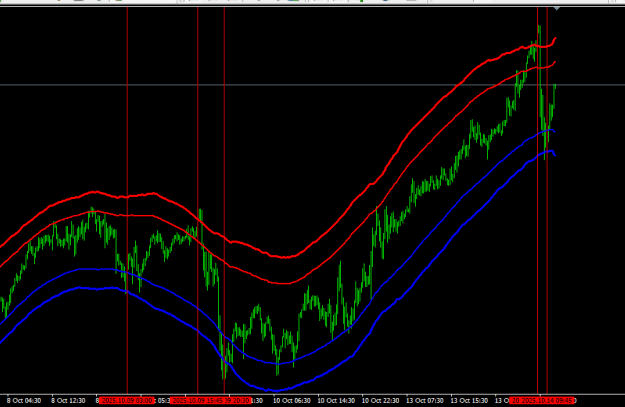Click the time axis label 8 Oct 12:30
This screenshot has height=407, width=625.
(68, 400)
